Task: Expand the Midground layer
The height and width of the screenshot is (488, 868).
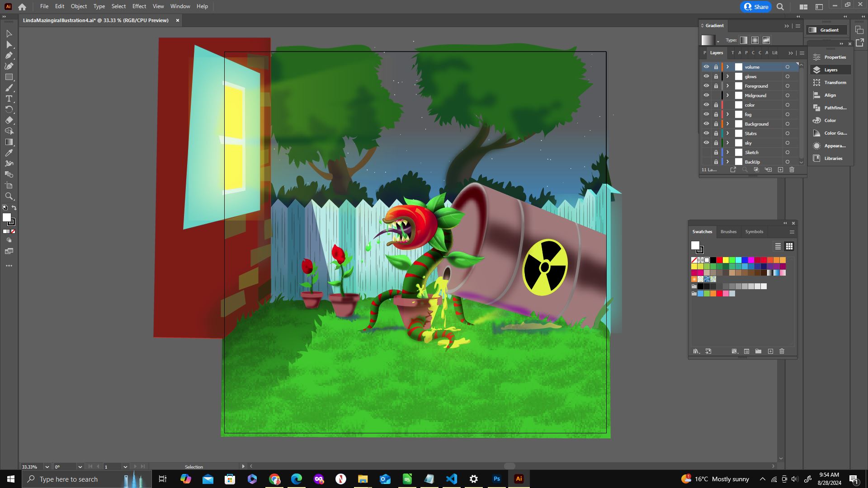Action: point(727,95)
